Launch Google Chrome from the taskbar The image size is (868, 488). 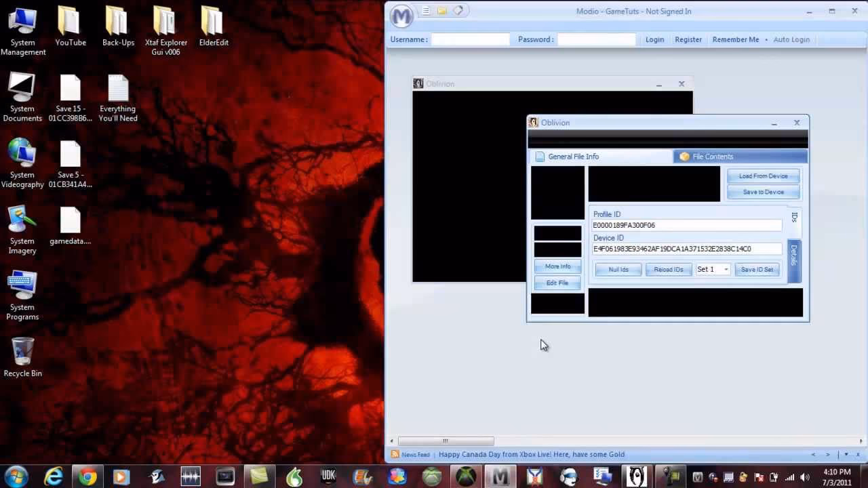(87, 476)
